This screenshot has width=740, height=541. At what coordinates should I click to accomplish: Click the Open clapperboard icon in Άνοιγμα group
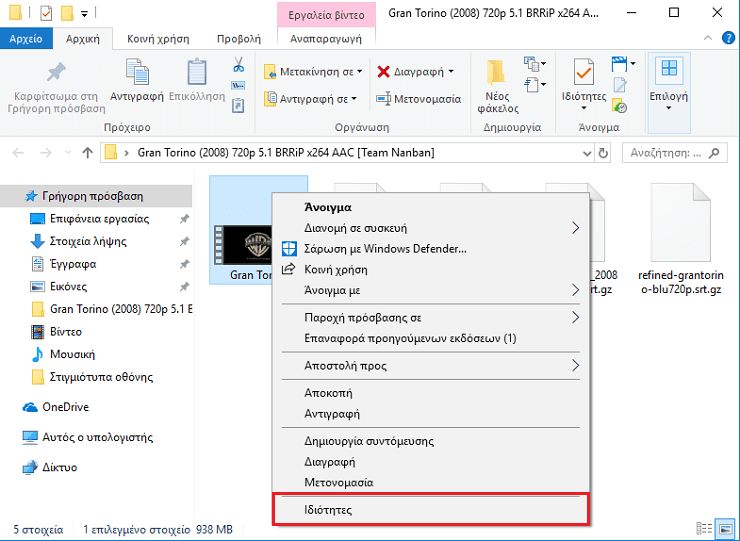pyautogui.click(x=620, y=63)
